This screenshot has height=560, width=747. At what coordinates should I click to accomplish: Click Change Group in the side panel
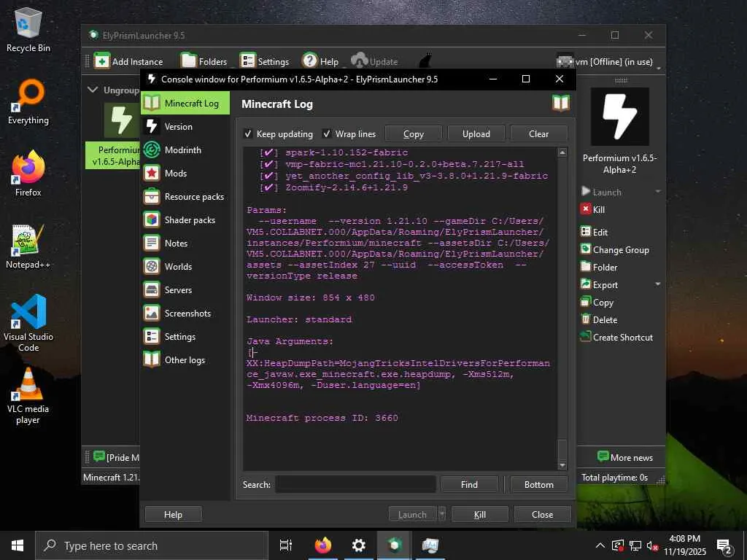pos(614,249)
